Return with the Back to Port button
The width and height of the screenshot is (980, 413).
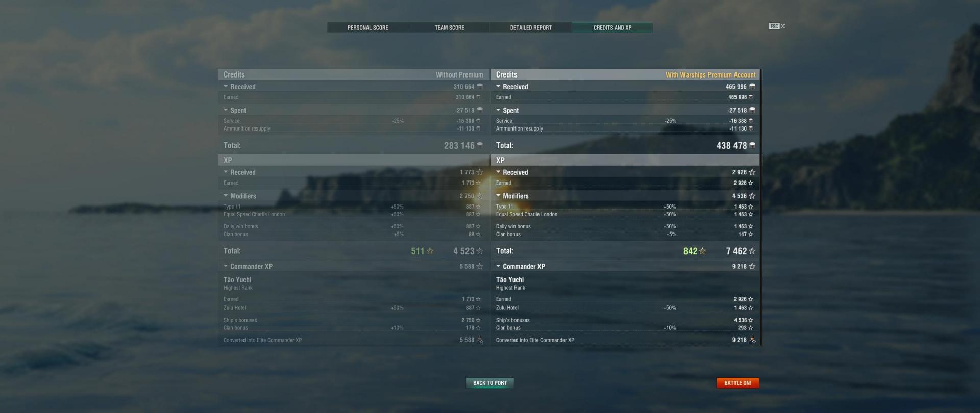490,383
